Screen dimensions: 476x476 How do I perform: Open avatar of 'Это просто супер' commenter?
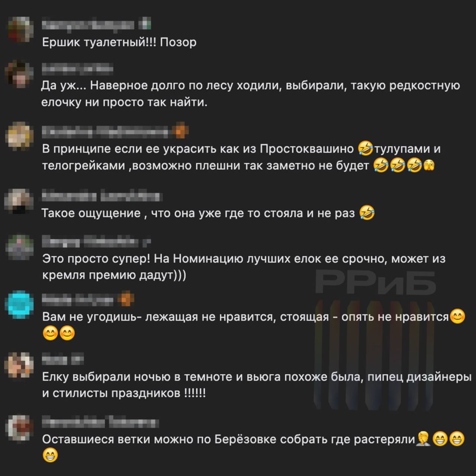[x=19, y=246]
